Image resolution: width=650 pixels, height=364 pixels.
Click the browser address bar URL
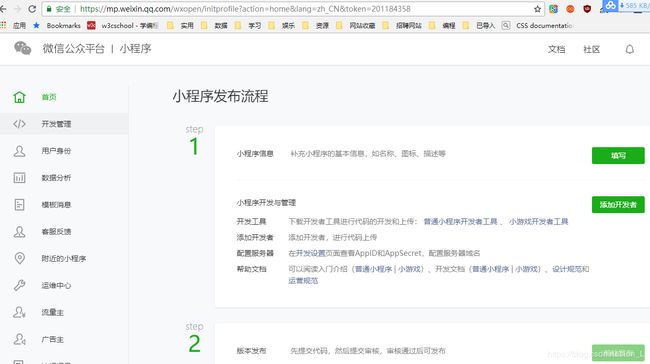[x=245, y=9]
